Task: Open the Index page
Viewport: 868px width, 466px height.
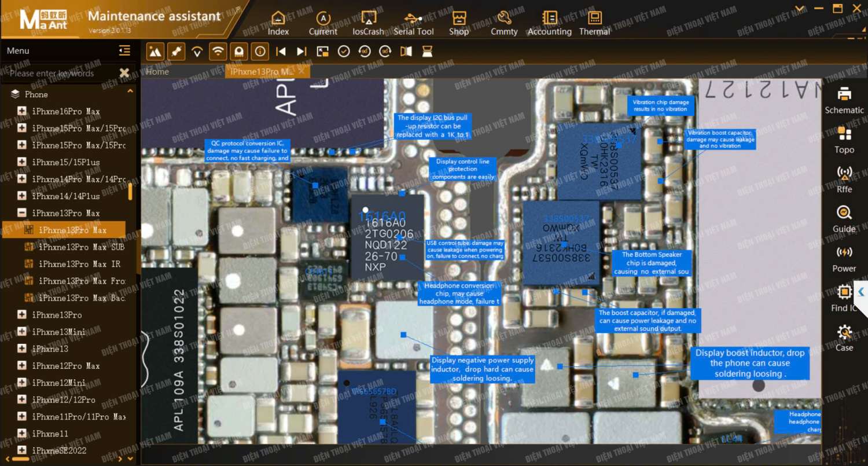Action: [x=278, y=23]
